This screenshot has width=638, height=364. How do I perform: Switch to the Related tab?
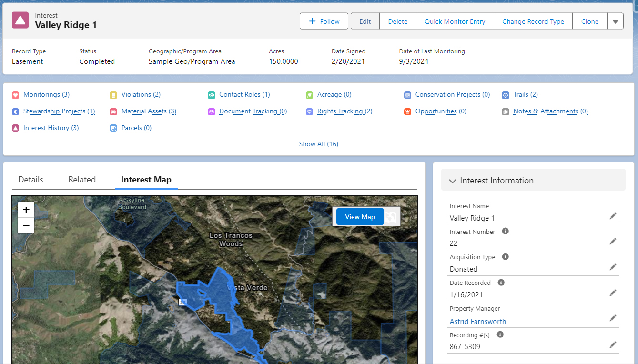[x=81, y=180]
